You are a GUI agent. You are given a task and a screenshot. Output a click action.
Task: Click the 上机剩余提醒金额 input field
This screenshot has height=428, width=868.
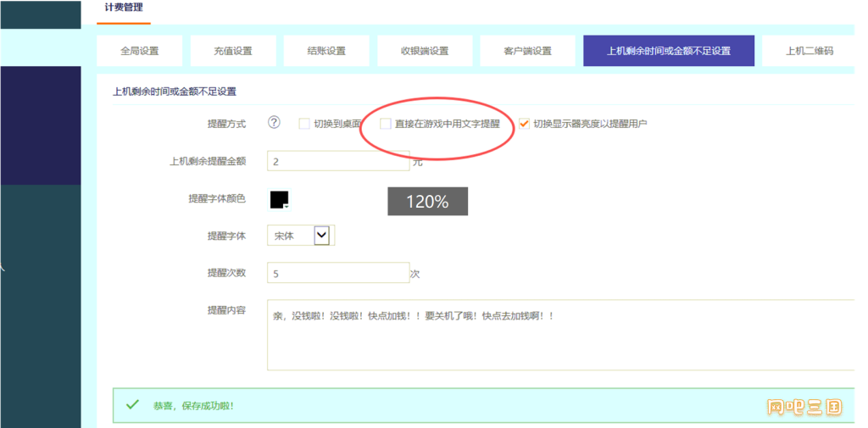[338, 161]
